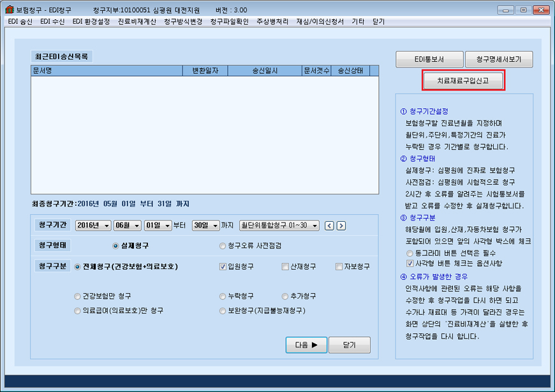
Task: Open the end day 30일 dropdown
Action: 205,226
